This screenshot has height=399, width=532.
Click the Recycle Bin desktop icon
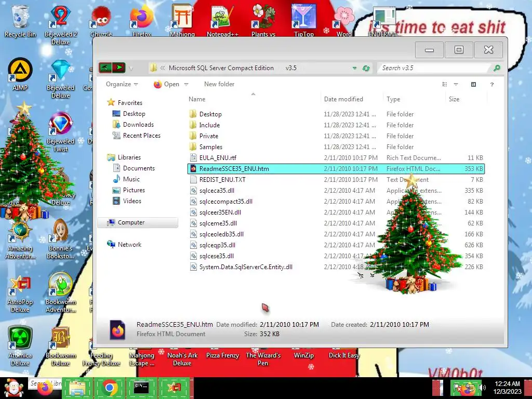[x=20, y=22]
